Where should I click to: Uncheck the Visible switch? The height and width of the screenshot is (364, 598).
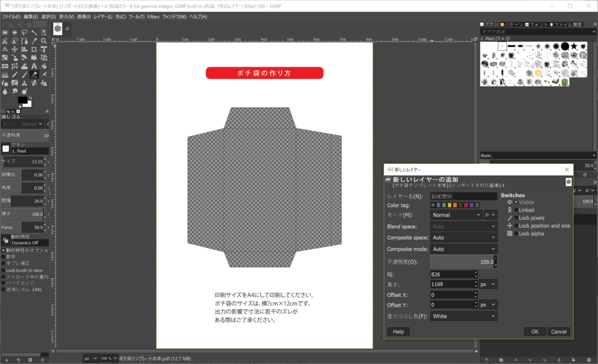click(516, 202)
